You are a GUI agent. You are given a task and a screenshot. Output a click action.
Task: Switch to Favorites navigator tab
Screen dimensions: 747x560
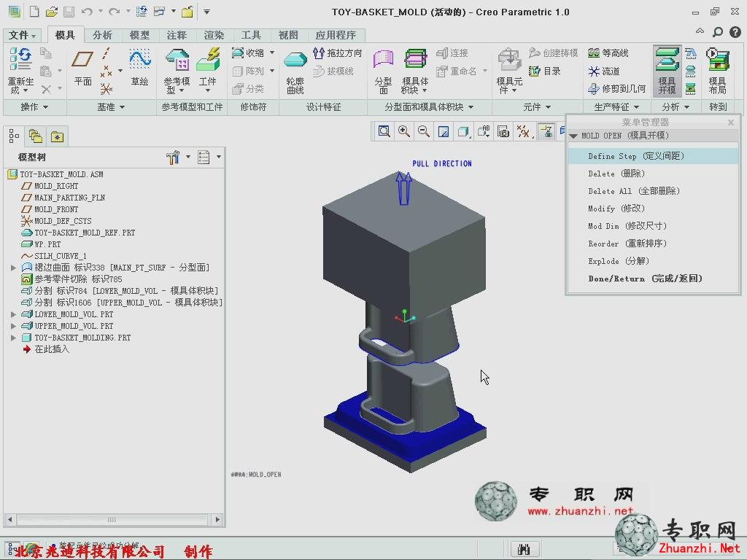coord(57,137)
